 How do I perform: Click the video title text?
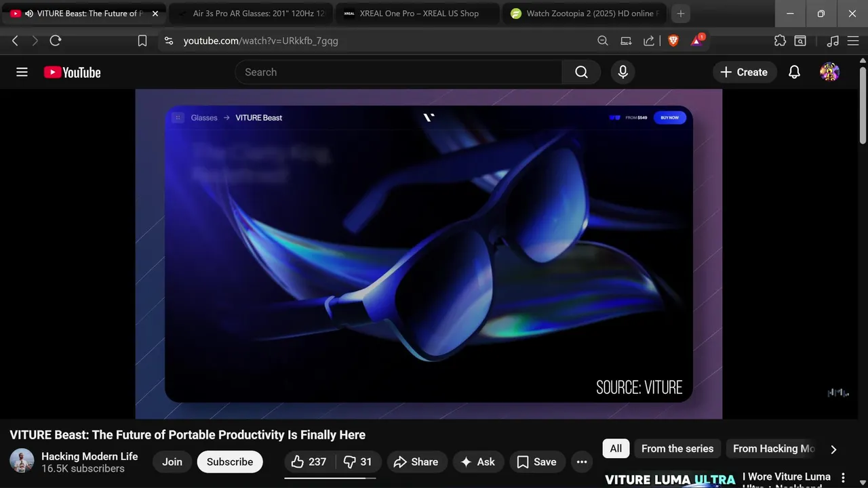pos(188,434)
